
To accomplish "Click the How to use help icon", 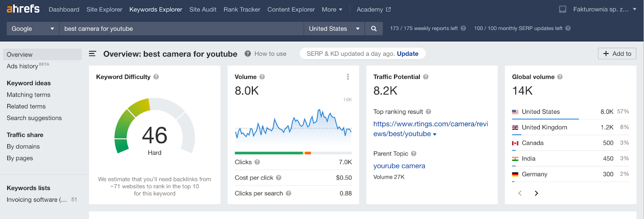I will [x=248, y=53].
